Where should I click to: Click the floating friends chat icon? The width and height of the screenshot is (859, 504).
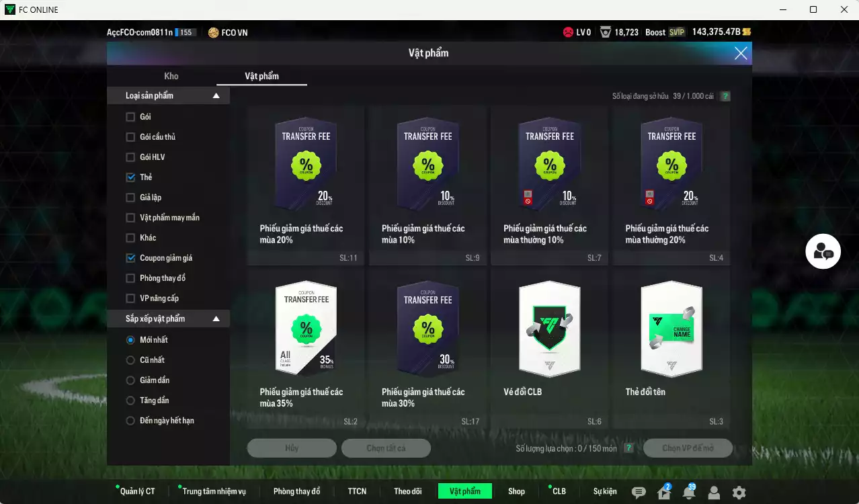pyautogui.click(x=823, y=251)
